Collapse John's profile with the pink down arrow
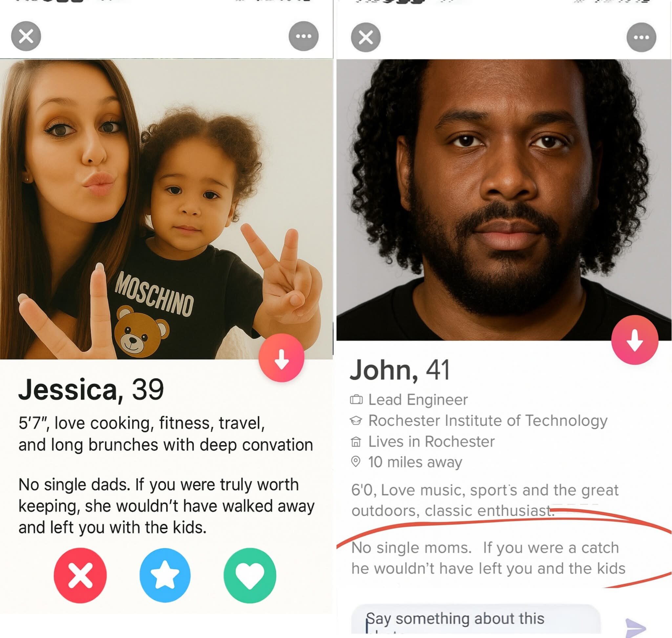 pyautogui.click(x=635, y=340)
